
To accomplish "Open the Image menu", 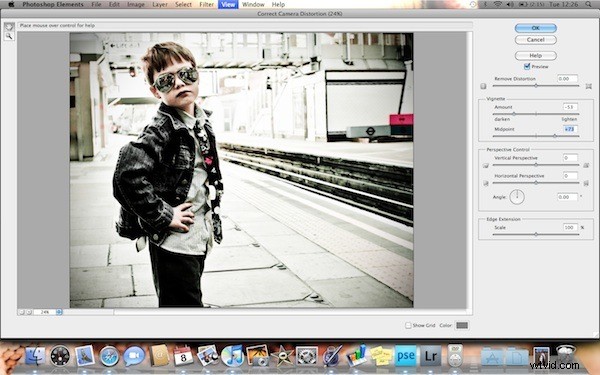I will click(x=136, y=4).
